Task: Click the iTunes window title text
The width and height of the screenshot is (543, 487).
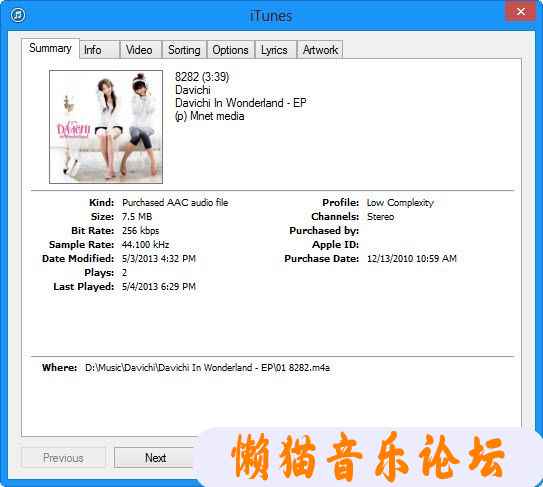Action: coord(271,16)
